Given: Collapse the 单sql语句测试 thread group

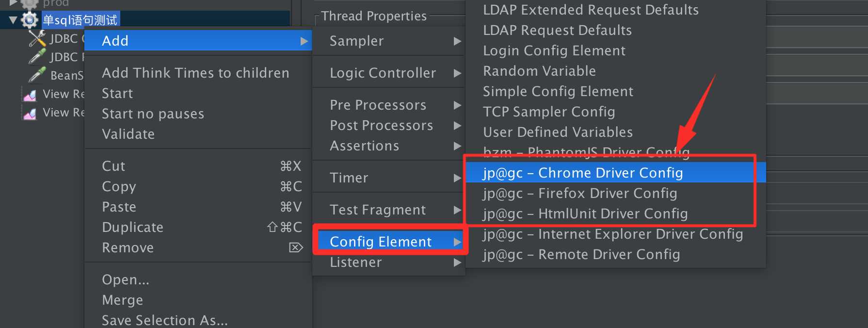Looking at the screenshot, I should [13, 20].
